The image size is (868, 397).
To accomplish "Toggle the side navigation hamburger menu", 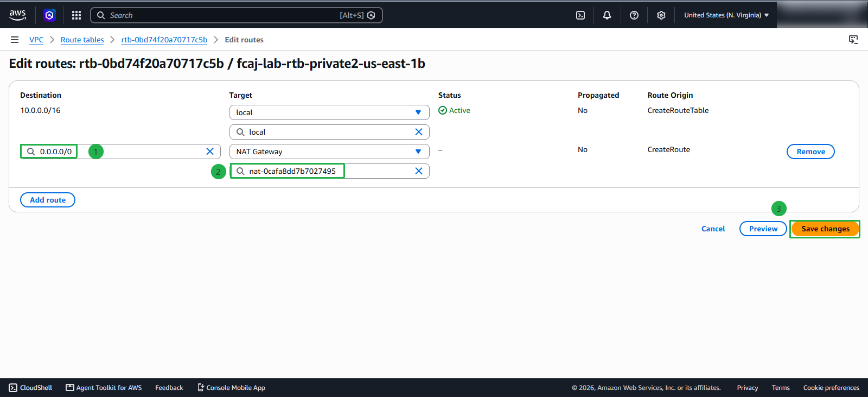I will tap(15, 40).
